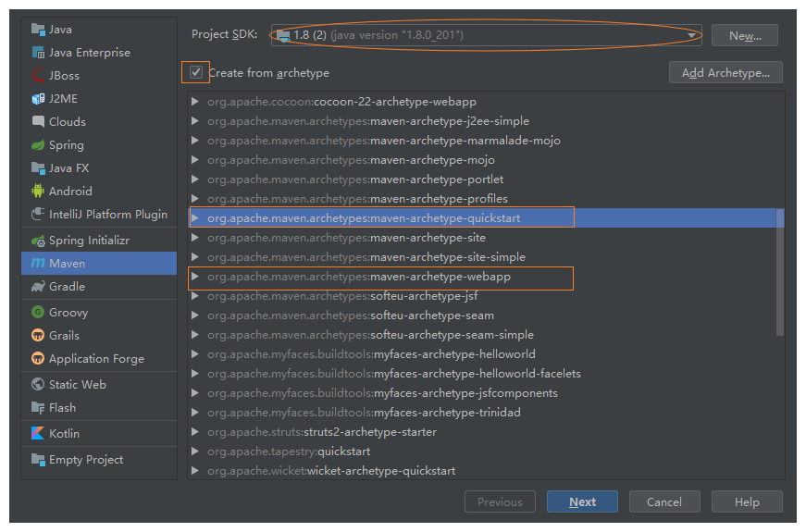Click the Previous button
This screenshot has width=806, height=532.
point(500,501)
